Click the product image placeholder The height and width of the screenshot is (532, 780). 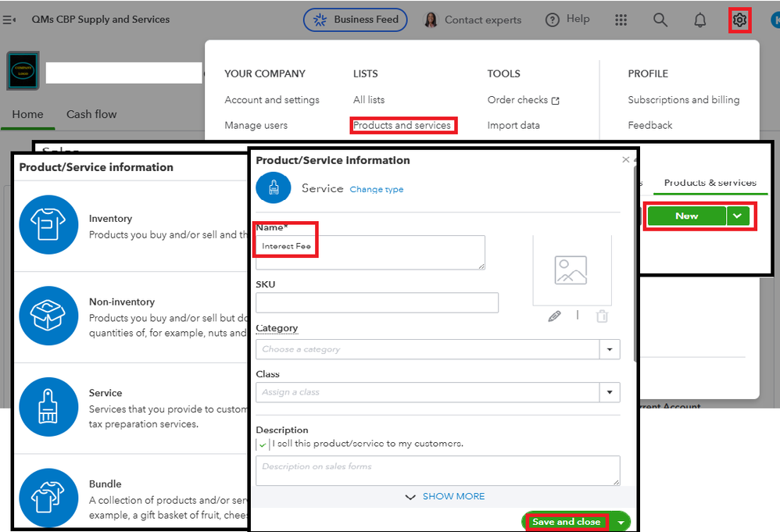[571, 270]
